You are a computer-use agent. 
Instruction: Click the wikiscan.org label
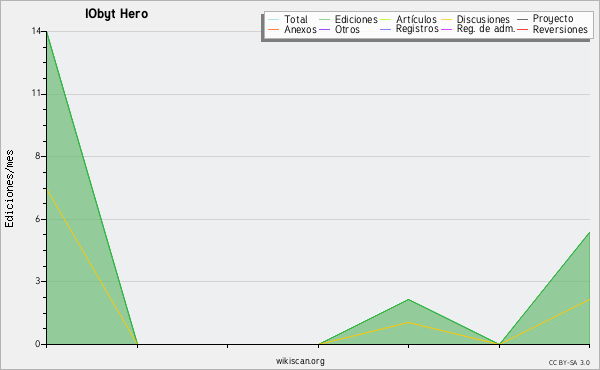click(x=300, y=361)
